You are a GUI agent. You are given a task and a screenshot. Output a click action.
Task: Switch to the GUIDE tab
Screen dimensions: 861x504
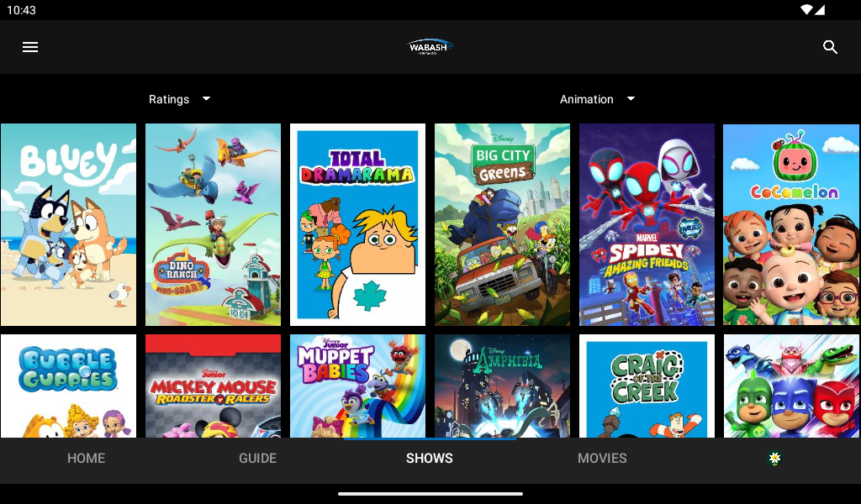click(257, 459)
